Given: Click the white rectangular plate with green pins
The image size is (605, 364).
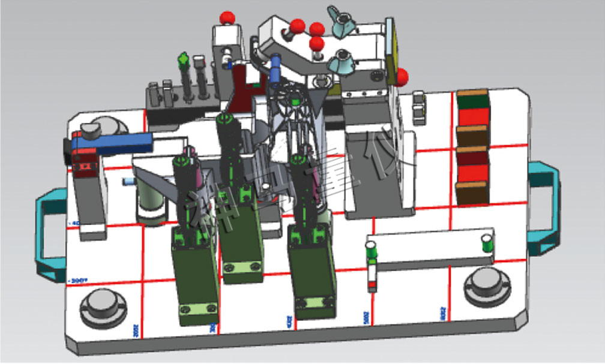Looking at the screenshot, I should click(x=430, y=248).
